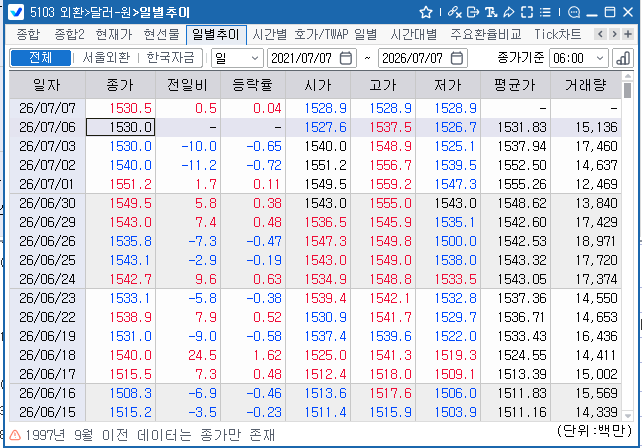Open the 일 period dropdown
This screenshot has height=448, width=642.
[x=237, y=58]
